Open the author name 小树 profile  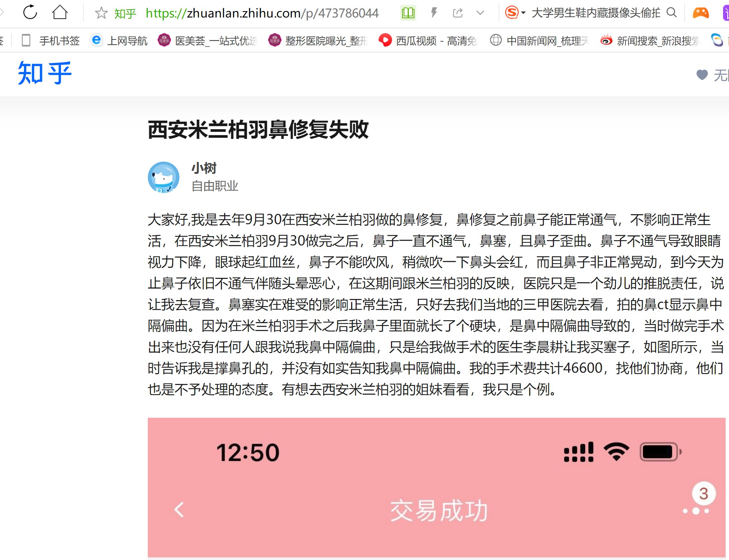[x=204, y=168]
